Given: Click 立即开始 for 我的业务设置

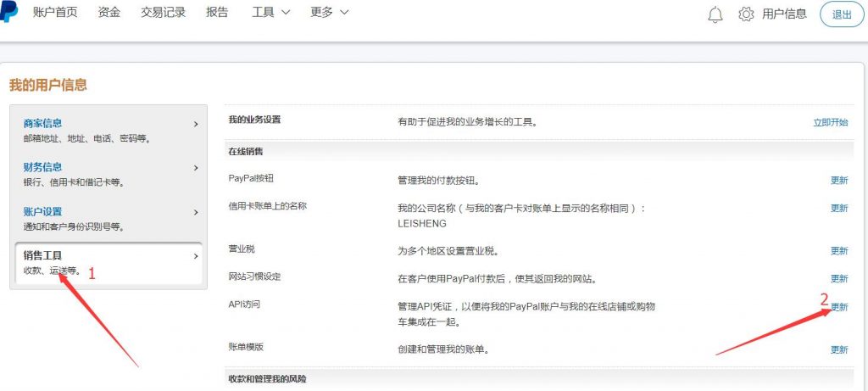Looking at the screenshot, I should [x=830, y=122].
